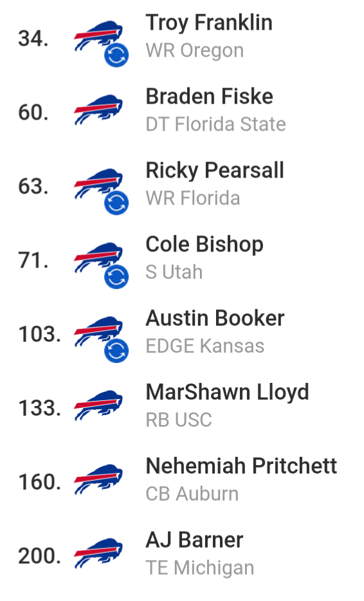Select Cole Bishop player name
364x601 pixels.
[205, 245]
